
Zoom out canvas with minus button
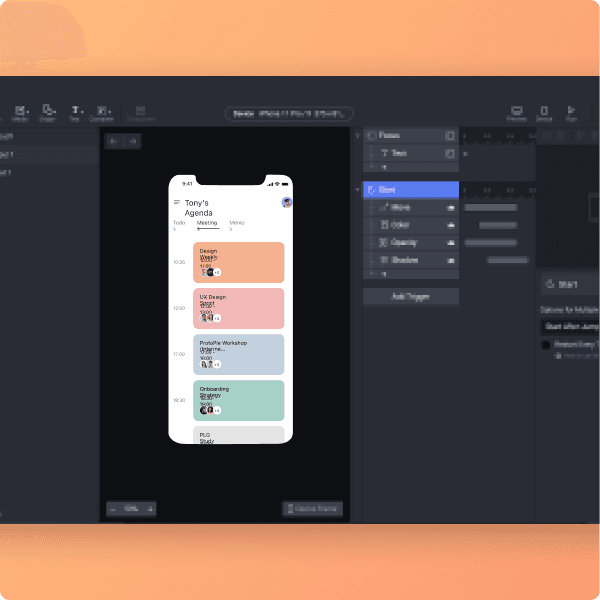tap(113, 509)
